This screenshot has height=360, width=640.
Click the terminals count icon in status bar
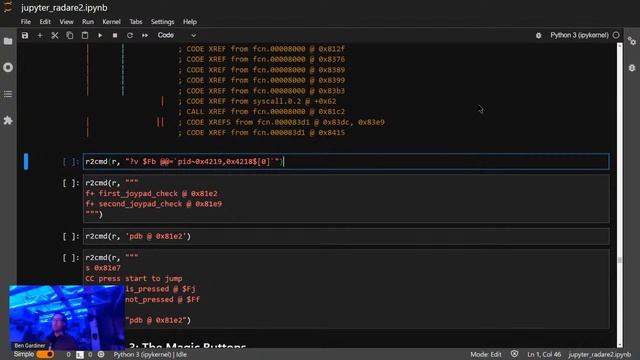tap(80, 355)
